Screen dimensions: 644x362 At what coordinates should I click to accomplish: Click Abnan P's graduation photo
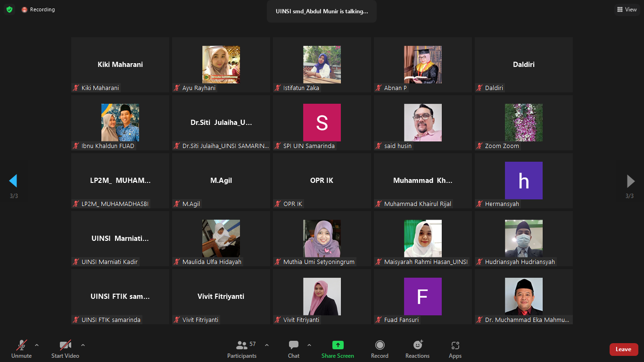(x=423, y=65)
